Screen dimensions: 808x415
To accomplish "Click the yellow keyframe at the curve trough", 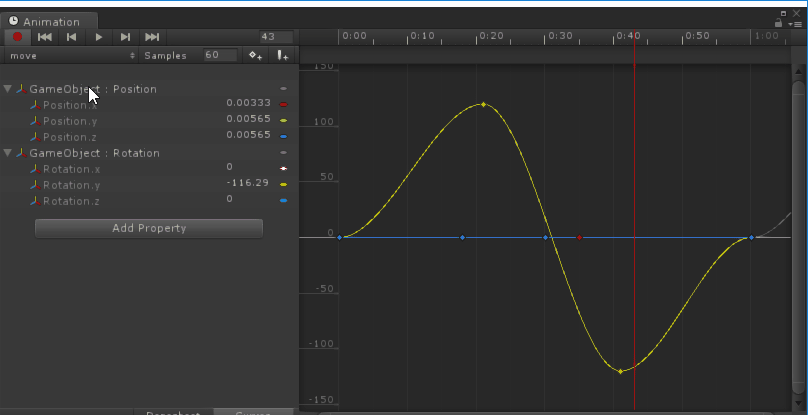I will 620,371.
